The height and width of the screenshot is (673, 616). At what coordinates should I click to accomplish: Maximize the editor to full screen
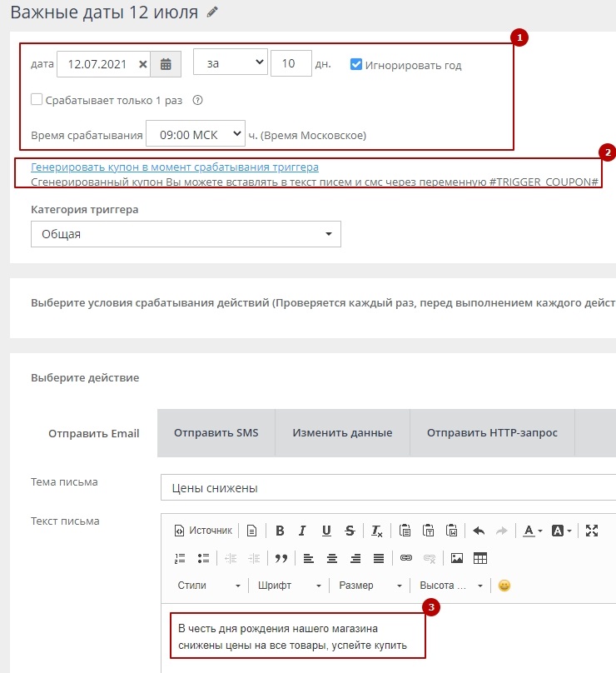(592, 531)
